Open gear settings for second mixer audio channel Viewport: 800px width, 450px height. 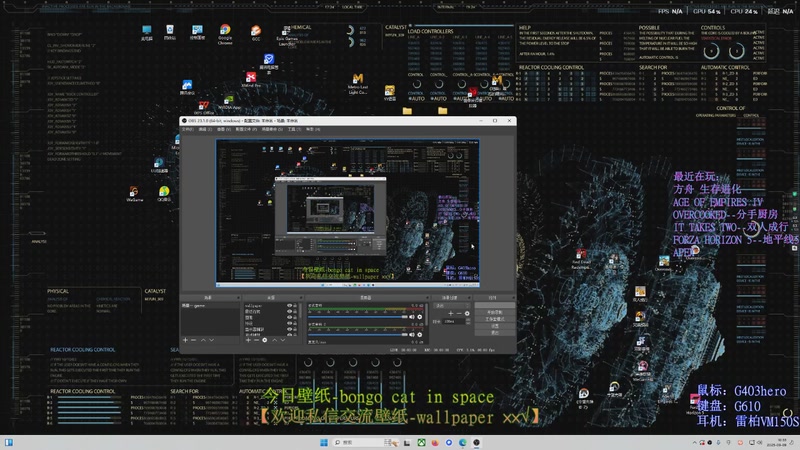[419, 335]
